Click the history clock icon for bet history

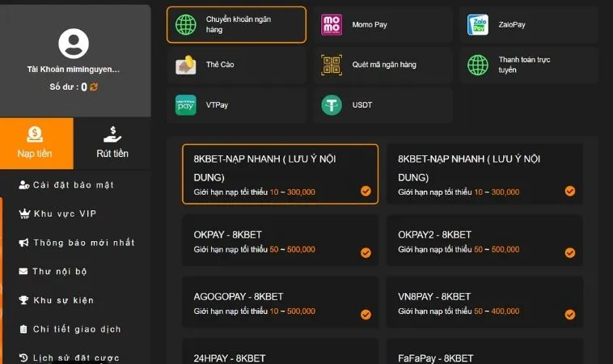[x=23, y=358]
